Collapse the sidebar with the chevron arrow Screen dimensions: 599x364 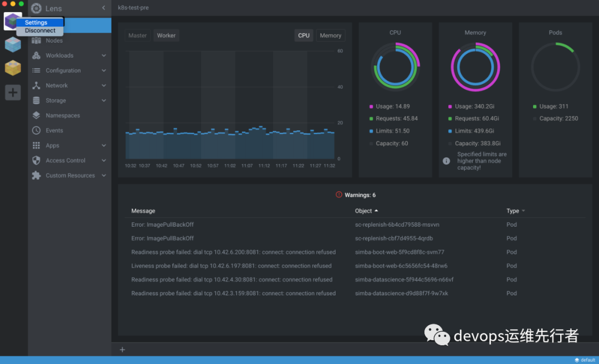point(104,8)
